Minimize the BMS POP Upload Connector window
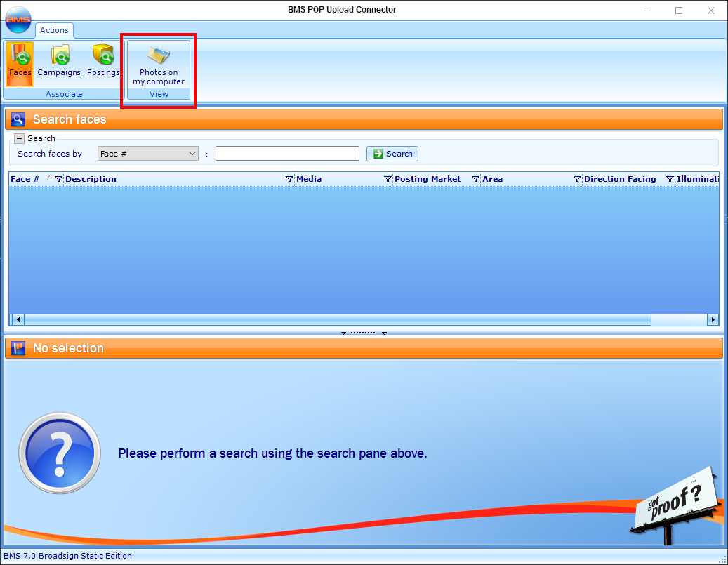 pos(647,11)
